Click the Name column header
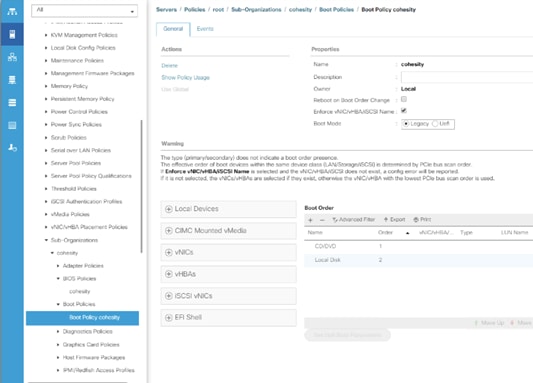The image size is (533, 383). pyautogui.click(x=315, y=232)
